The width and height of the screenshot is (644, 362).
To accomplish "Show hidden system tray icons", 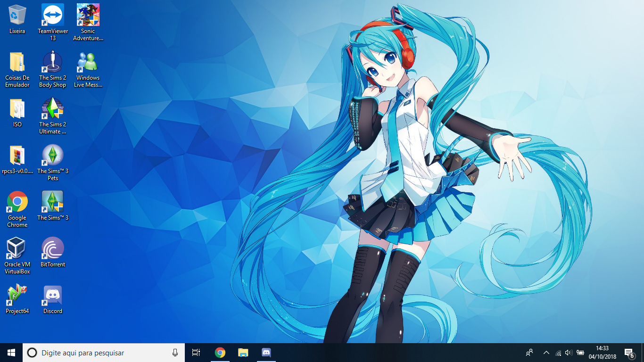I will (546, 353).
